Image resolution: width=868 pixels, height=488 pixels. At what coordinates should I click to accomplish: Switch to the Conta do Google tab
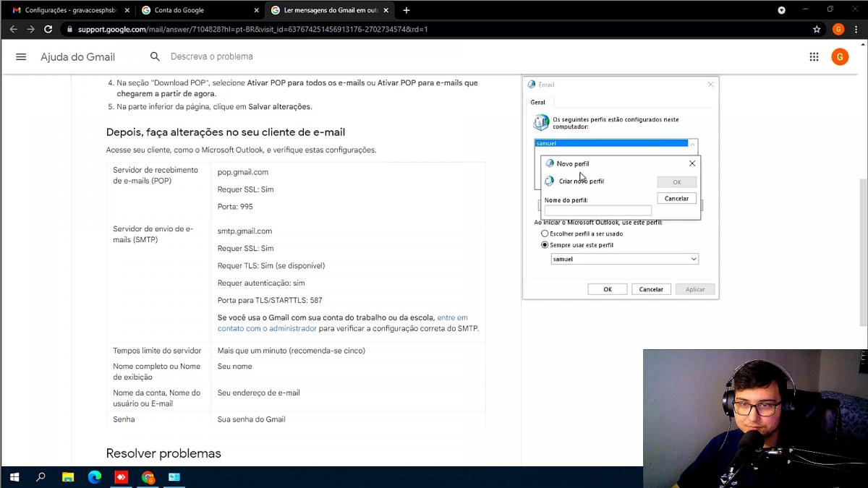point(199,10)
